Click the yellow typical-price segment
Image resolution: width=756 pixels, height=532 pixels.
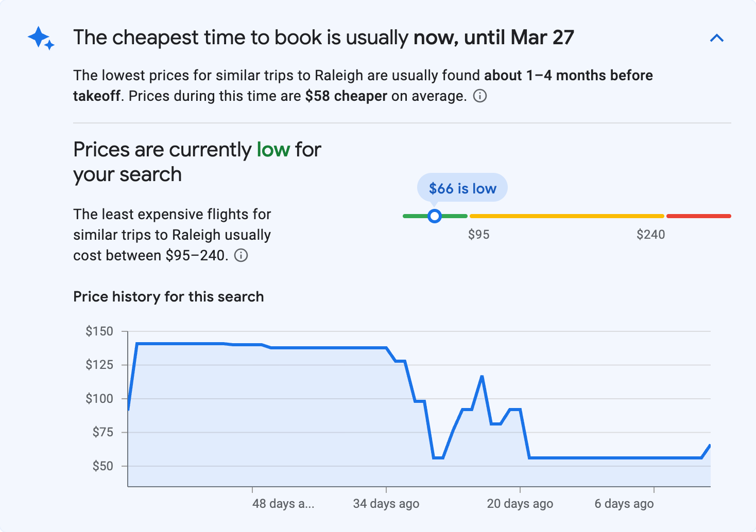coord(566,216)
